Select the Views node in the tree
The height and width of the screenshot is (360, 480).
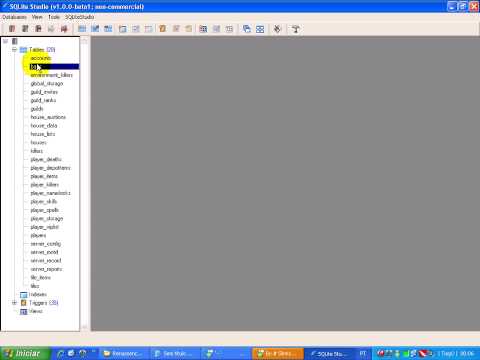(x=36, y=311)
